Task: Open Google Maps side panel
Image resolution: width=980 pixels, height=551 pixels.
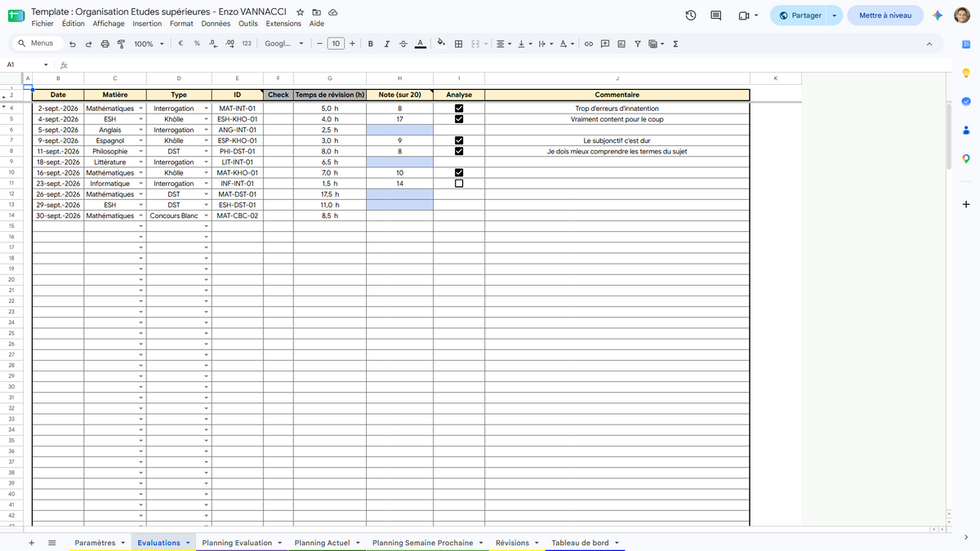Action: (966, 158)
